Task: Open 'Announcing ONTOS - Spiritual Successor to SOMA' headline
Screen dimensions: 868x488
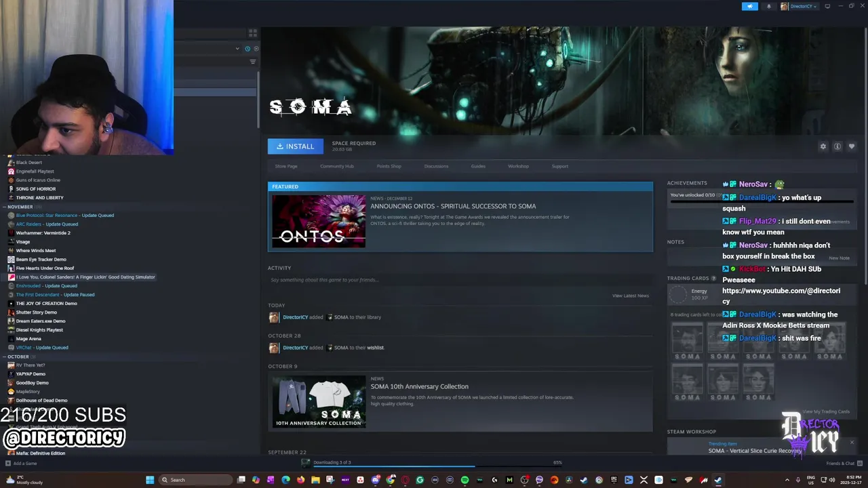Action: (x=453, y=206)
